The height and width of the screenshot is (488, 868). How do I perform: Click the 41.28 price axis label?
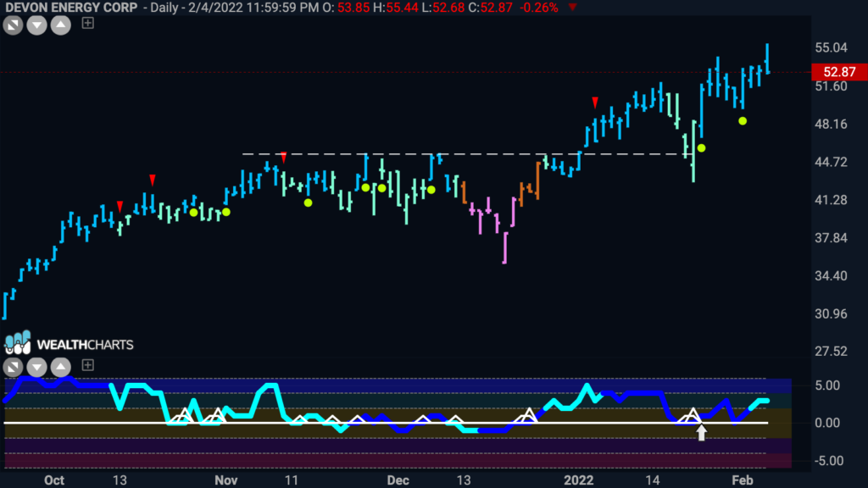[x=831, y=200]
